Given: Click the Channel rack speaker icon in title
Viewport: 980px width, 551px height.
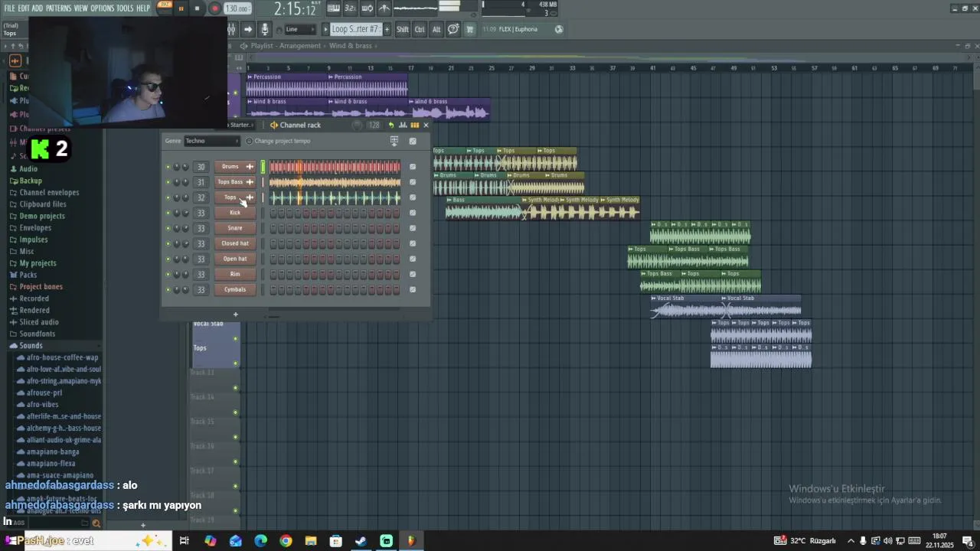Looking at the screenshot, I should point(274,125).
